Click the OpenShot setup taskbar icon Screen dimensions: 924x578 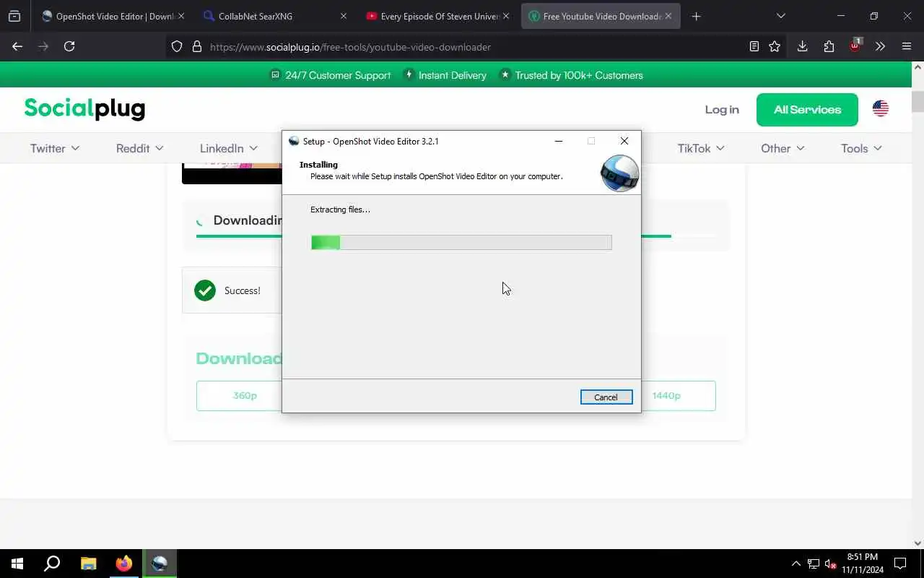(x=160, y=564)
